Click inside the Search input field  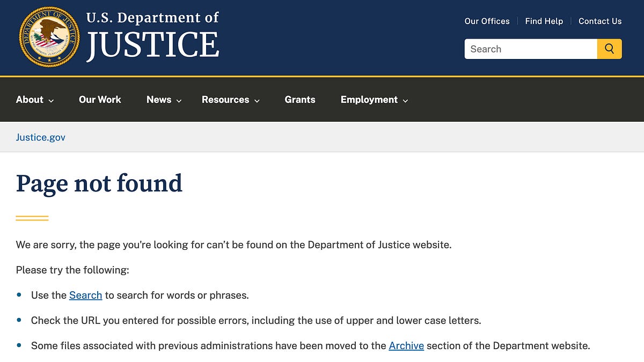[x=531, y=49]
